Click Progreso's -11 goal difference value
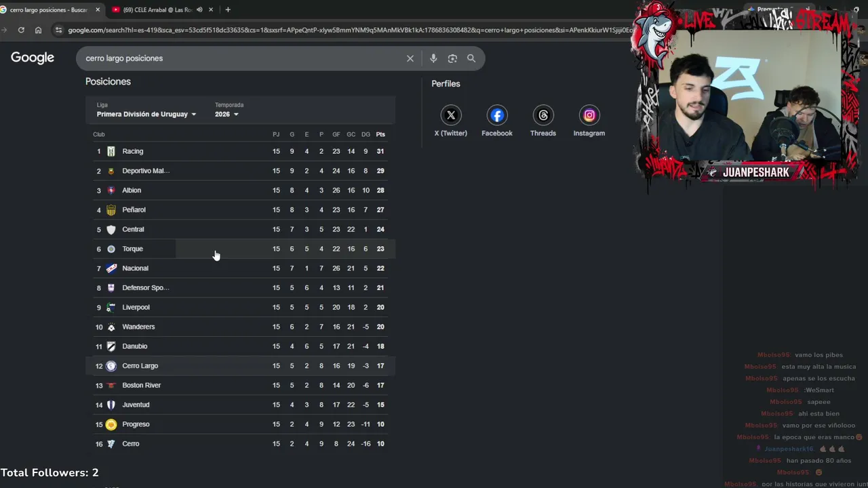868x488 pixels. coord(366,424)
